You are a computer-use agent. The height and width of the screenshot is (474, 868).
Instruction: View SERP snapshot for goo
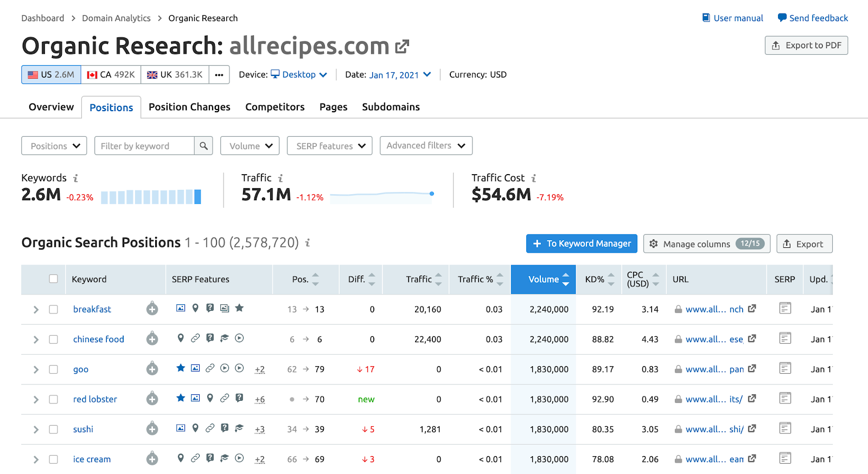(x=785, y=369)
